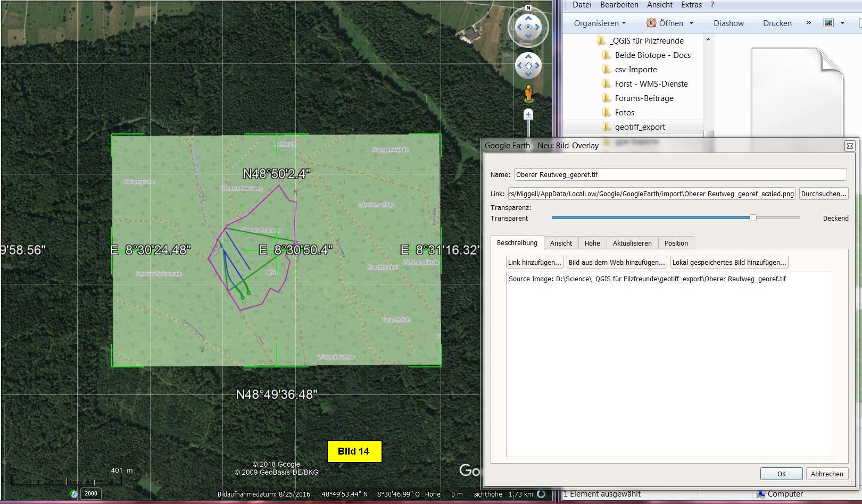862x504 pixels.
Task: Confirm the overlay with OK
Action: 781,474
